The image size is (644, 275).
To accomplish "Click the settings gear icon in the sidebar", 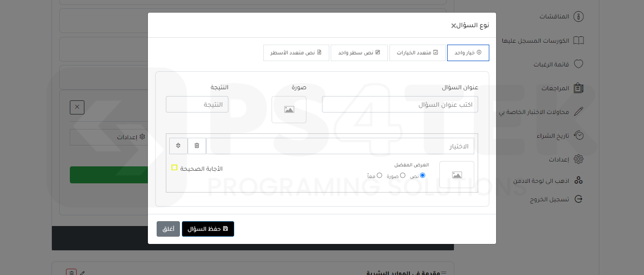I will tap(578, 159).
